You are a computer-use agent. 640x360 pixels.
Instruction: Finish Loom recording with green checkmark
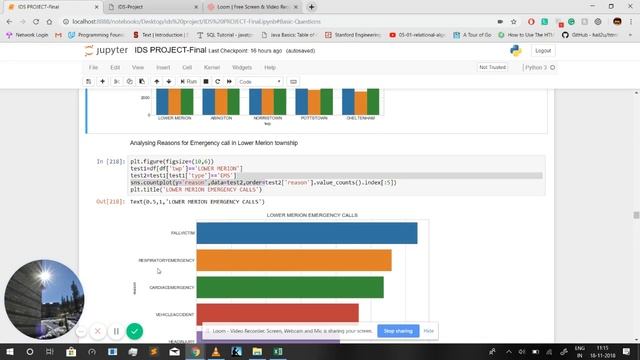click(135, 331)
